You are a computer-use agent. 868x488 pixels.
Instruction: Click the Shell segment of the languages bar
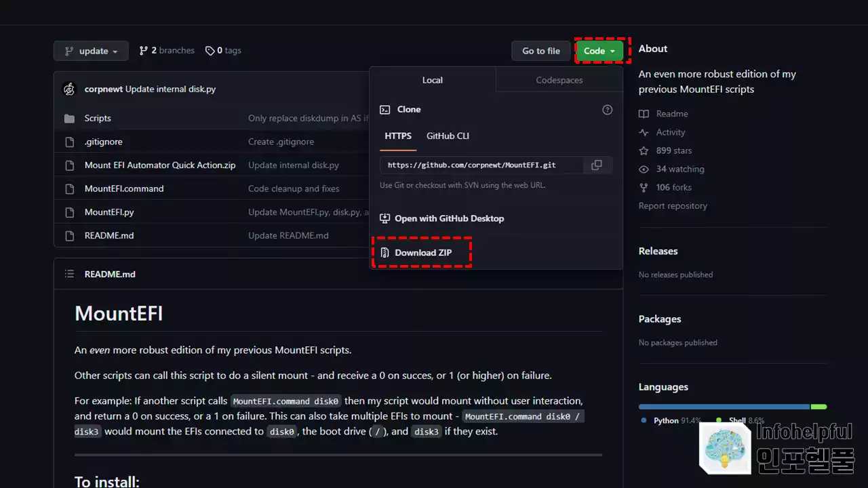819,407
